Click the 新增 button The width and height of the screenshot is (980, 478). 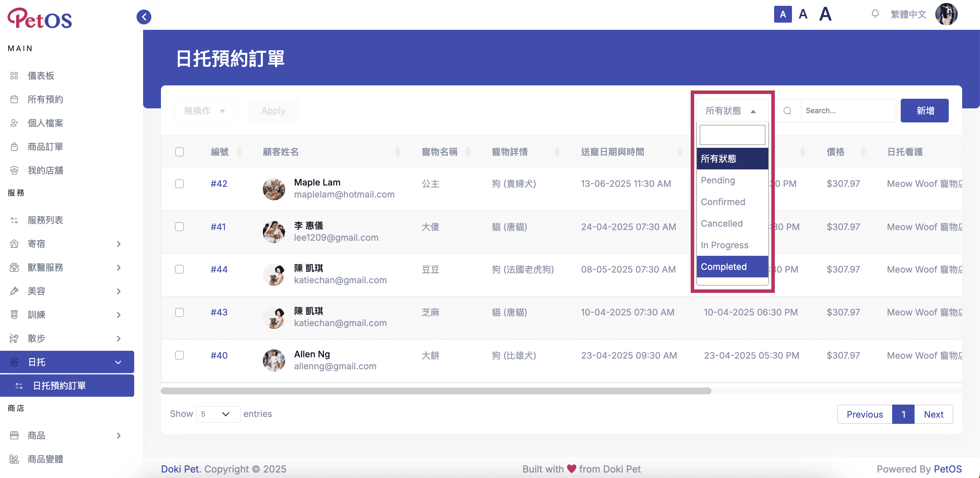pos(924,111)
